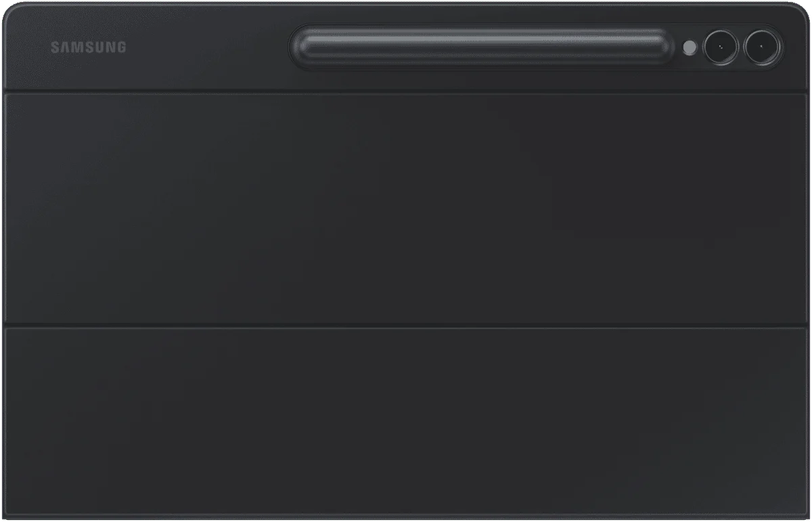Click the rounded top-left corner of cover

12,12
